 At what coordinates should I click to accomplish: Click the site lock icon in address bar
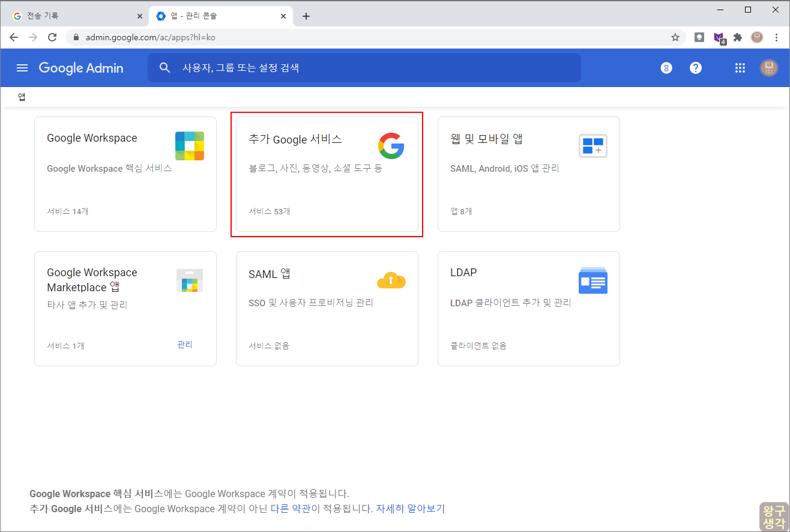(76, 37)
